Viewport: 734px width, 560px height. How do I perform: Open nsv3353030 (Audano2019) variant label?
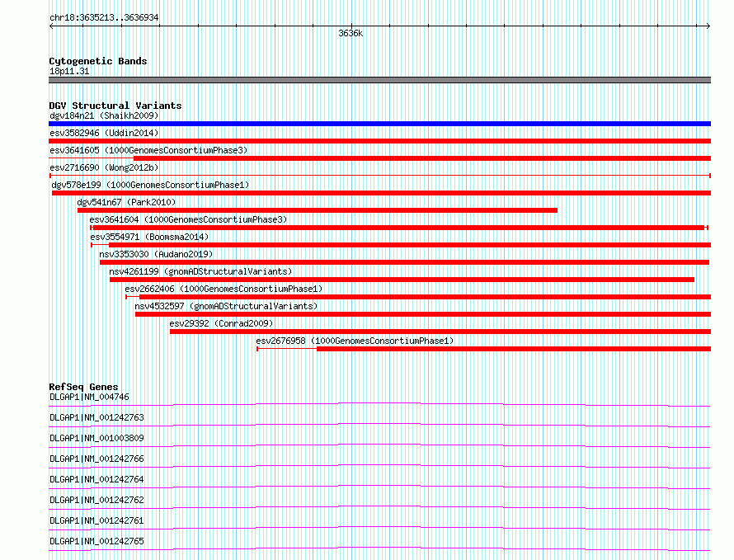156,254
